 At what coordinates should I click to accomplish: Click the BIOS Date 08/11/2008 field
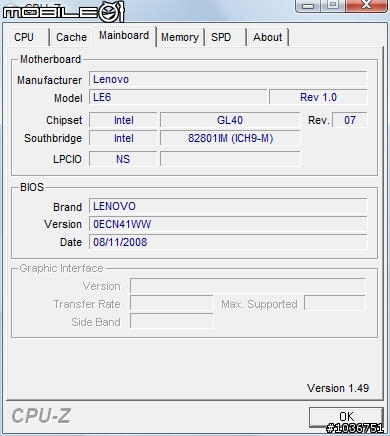click(x=228, y=242)
